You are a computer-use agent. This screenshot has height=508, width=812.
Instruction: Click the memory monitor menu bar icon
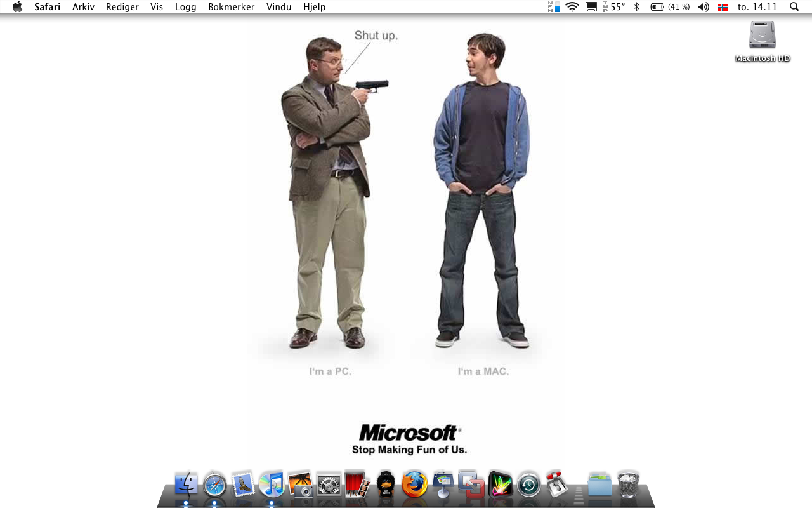click(x=554, y=7)
